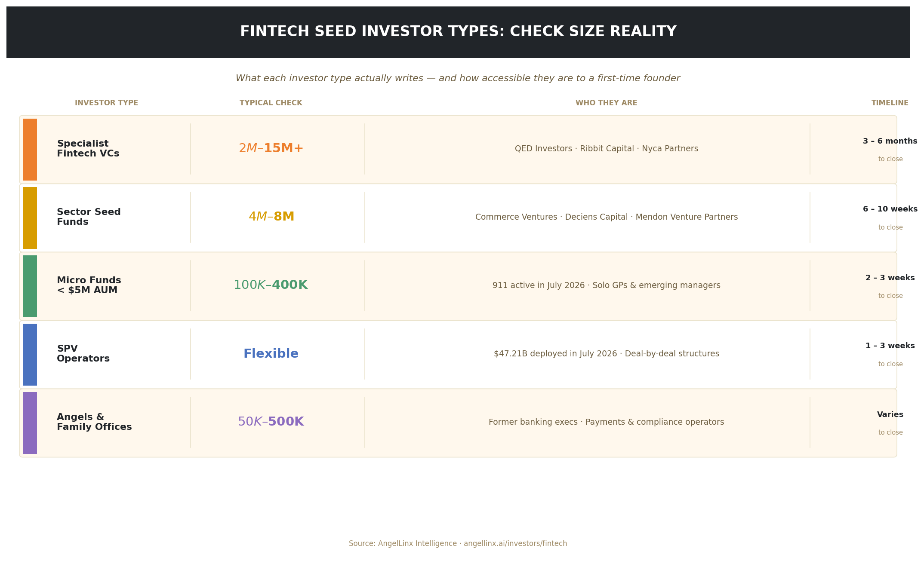The image size is (924, 561).
Task: Click the TIMELINE column header
Action: point(890,103)
